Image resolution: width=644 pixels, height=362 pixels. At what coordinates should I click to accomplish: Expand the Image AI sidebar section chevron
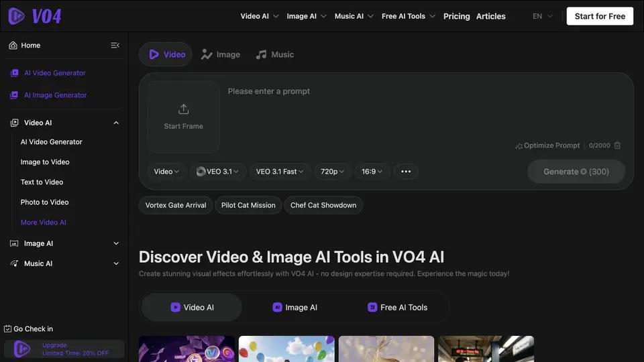116,243
